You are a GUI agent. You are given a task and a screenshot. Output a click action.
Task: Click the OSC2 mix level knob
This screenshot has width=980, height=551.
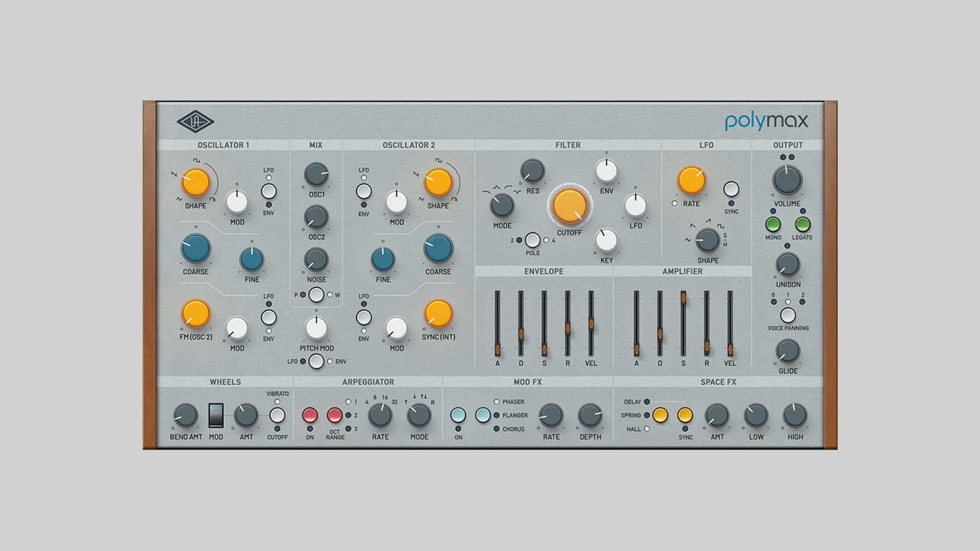coord(316,217)
